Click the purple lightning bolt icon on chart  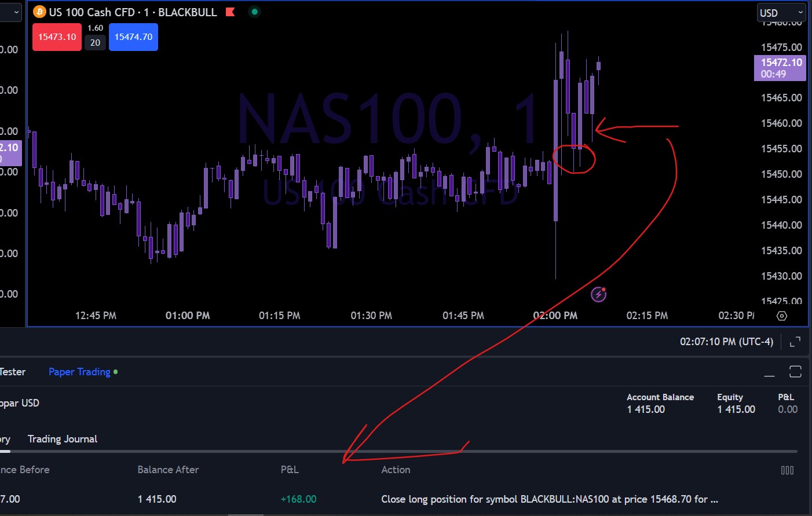coord(598,295)
